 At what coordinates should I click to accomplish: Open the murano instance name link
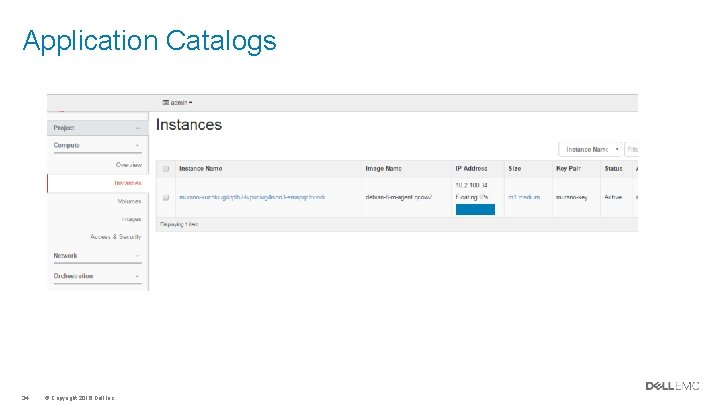point(252,197)
